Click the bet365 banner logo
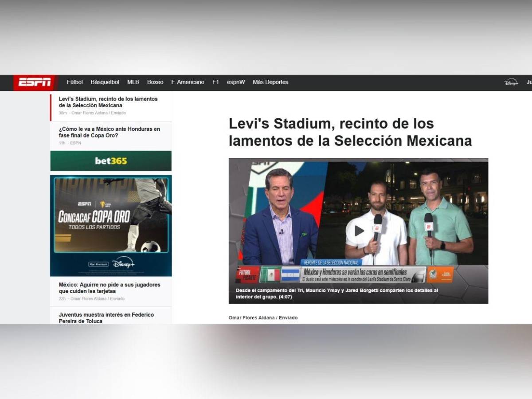Image resolution: width=532 pixels, height=399 pixels. coord(110,161)
